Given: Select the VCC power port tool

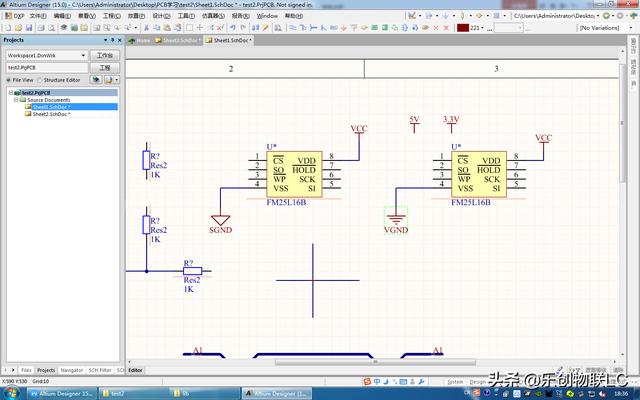Looking at the screenshot, I should point(353,28).
